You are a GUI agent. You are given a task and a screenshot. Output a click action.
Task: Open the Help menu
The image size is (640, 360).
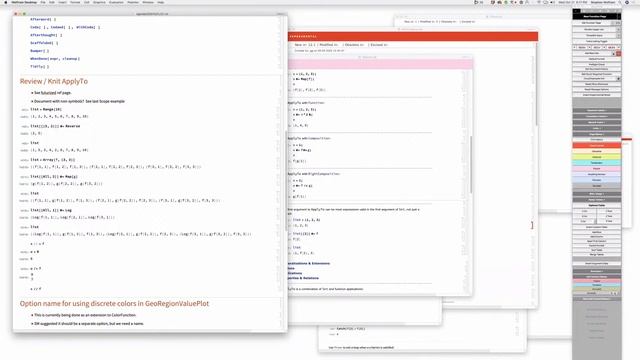click(x=161, y=2)
